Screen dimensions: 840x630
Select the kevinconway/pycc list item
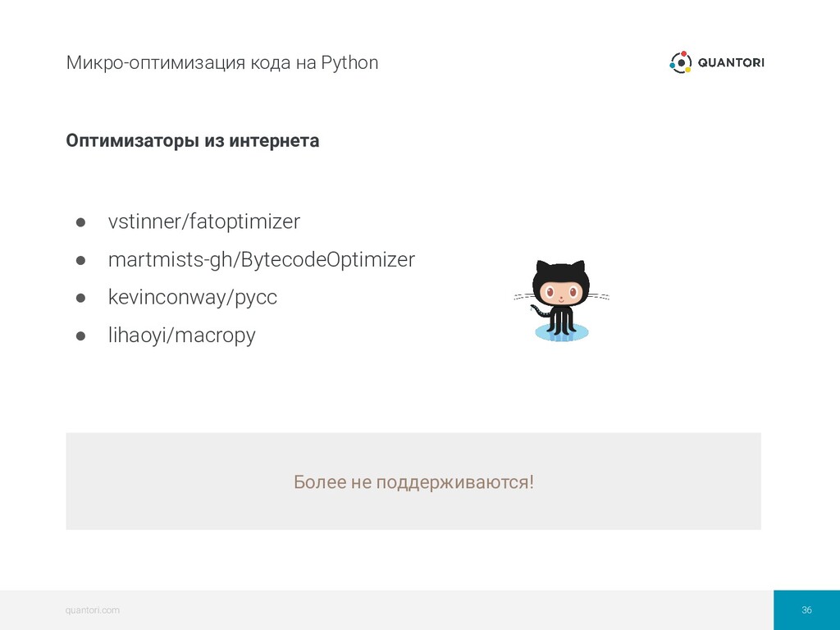[x=192, y=297]
